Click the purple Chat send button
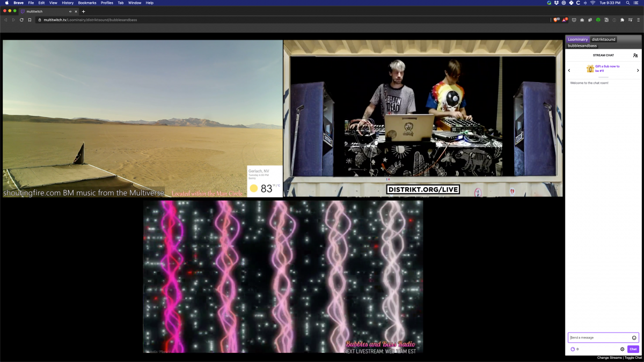The image size is (644, 362). point(633,349)
